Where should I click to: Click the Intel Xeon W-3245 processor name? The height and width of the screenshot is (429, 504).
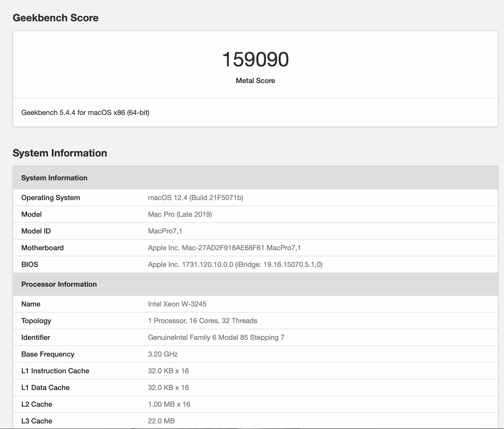[177, 304]
